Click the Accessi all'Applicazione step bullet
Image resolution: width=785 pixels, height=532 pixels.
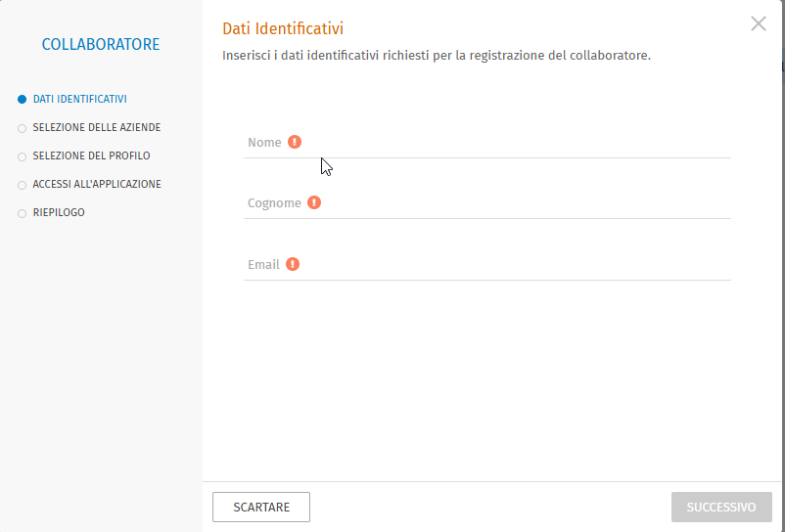tap(22, 186)
